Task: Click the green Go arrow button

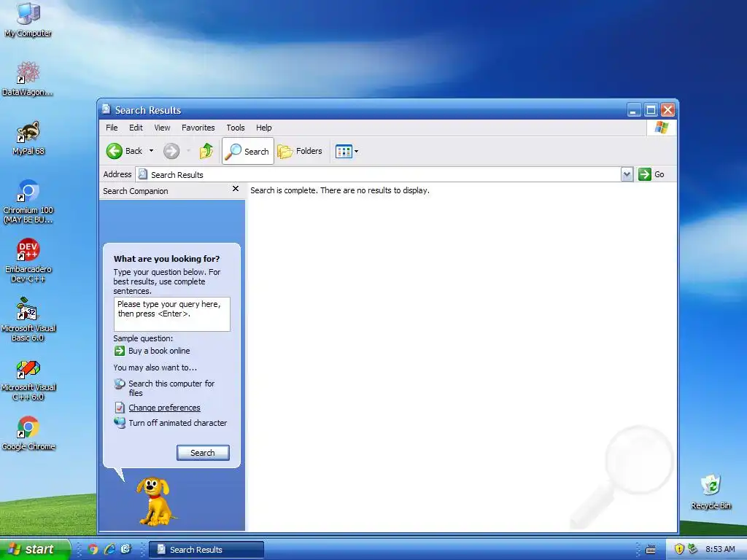Action: coord(645,174)
